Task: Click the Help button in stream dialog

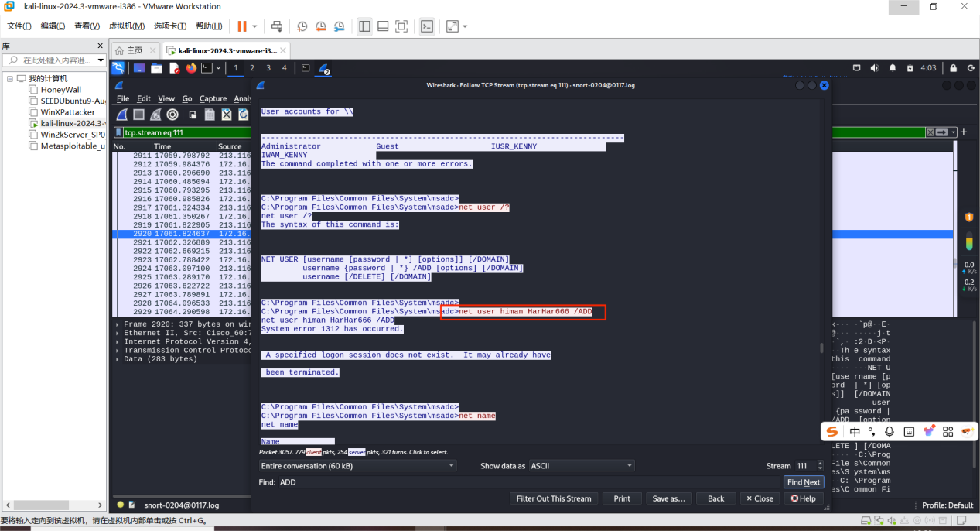Action: pos(804,498)
